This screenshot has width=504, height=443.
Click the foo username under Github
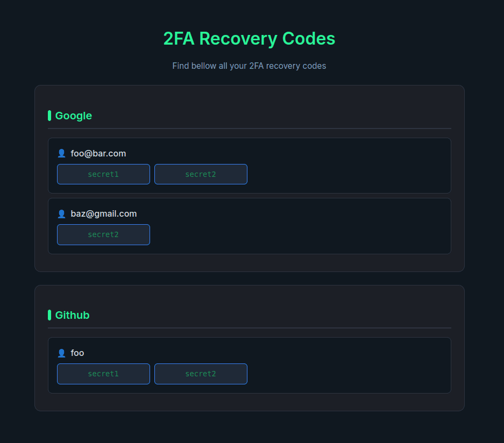pyautogui.click(x=77, y=353)
